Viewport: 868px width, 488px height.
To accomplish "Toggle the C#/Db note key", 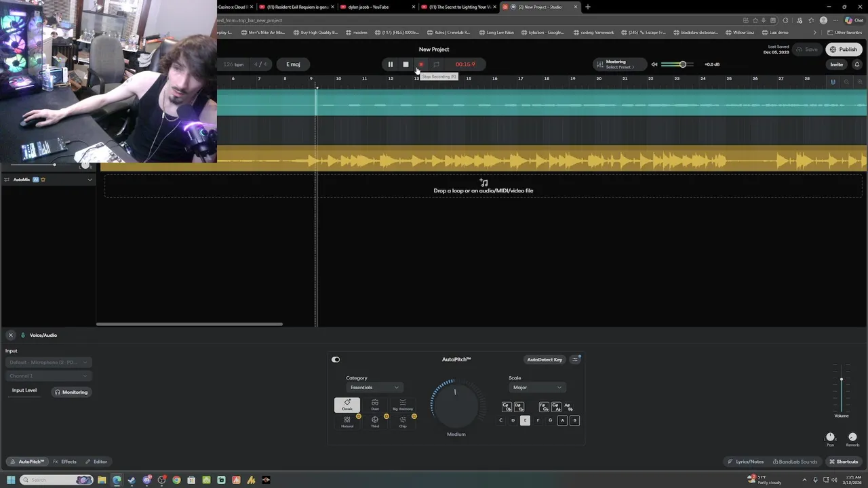I will (x=507, y=407).
